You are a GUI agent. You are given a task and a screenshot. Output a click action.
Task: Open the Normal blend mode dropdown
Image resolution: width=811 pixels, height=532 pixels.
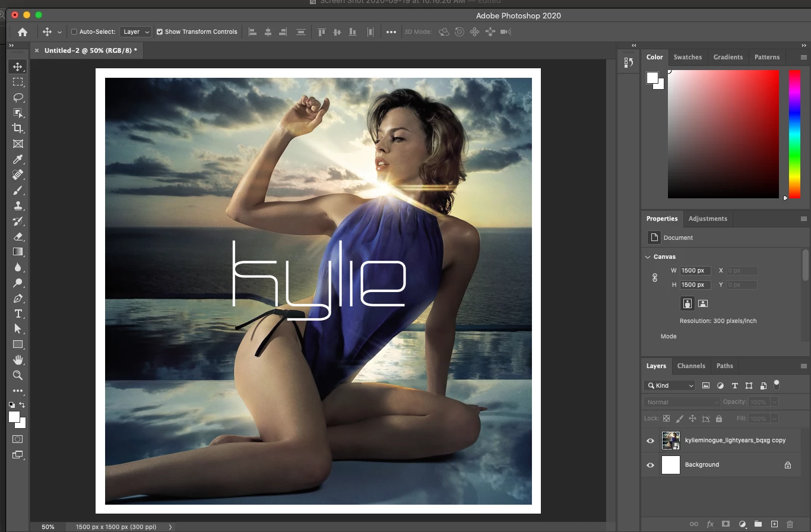(682, 402)
